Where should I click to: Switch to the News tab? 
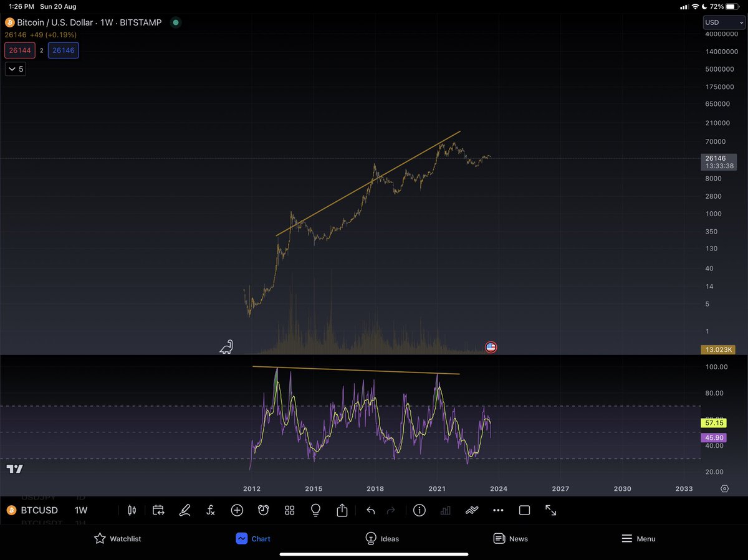pyautogui.click(x=511, y=539)
